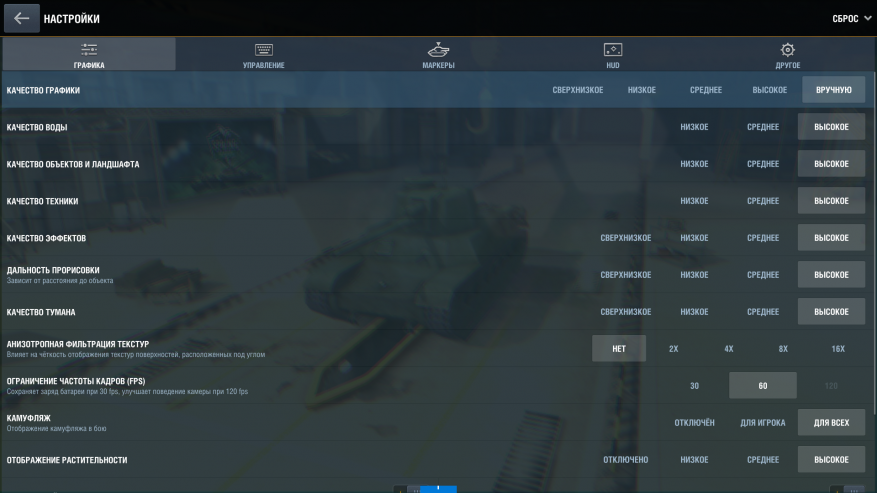The image size is (877, 493).
Task: Limit FPS to 120
Action: (x=831, y=386)
